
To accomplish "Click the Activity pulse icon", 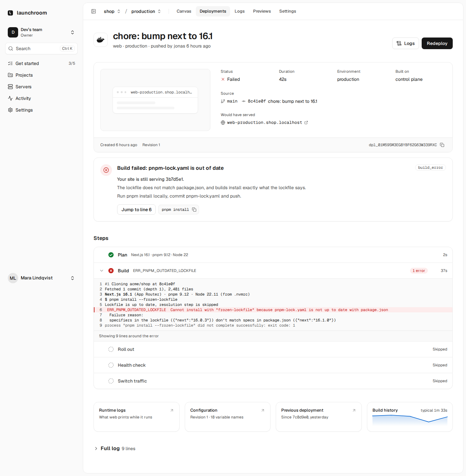I will pos(10,98).
